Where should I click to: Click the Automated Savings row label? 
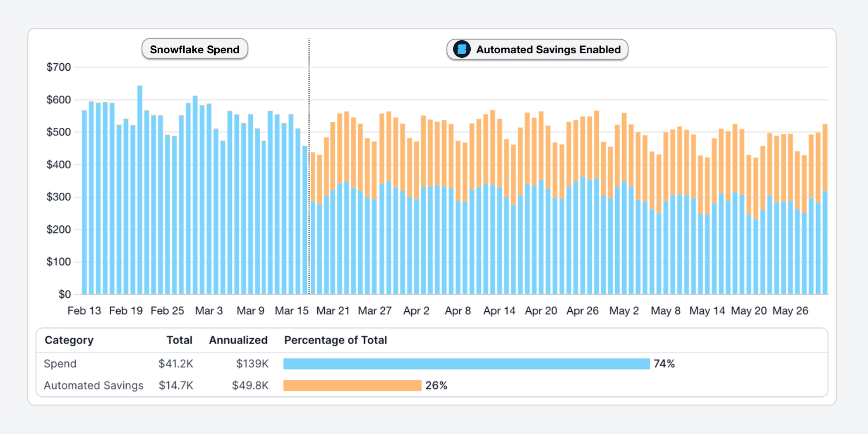pos(94,385)
